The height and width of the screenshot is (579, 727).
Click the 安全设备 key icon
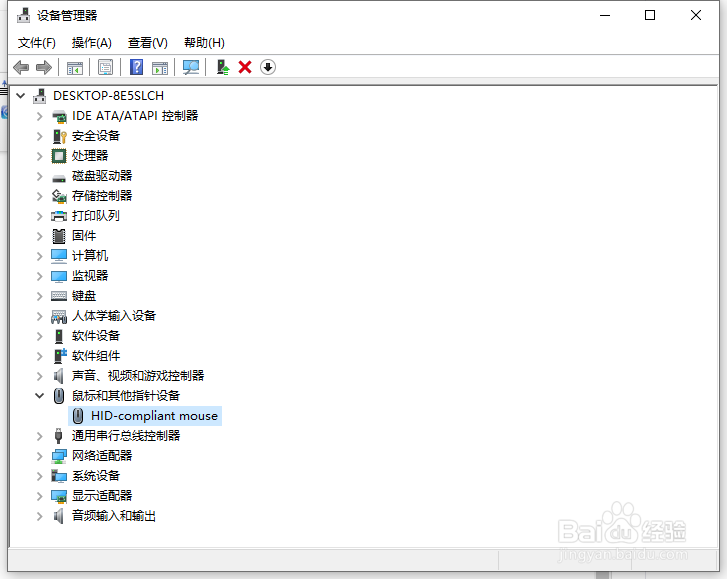coord(59,136)
